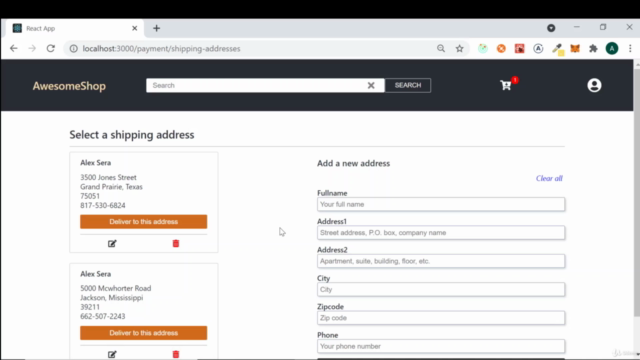Image resolution: width=640 pixels, height=360 pixels.
Task: Click the orange circular extension icon
Action: click(501, 49)
